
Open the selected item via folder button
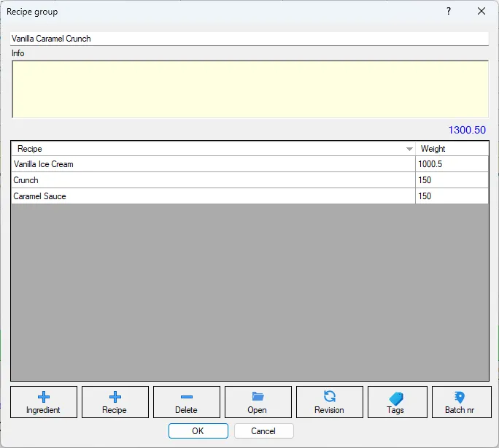coord(258,402)
